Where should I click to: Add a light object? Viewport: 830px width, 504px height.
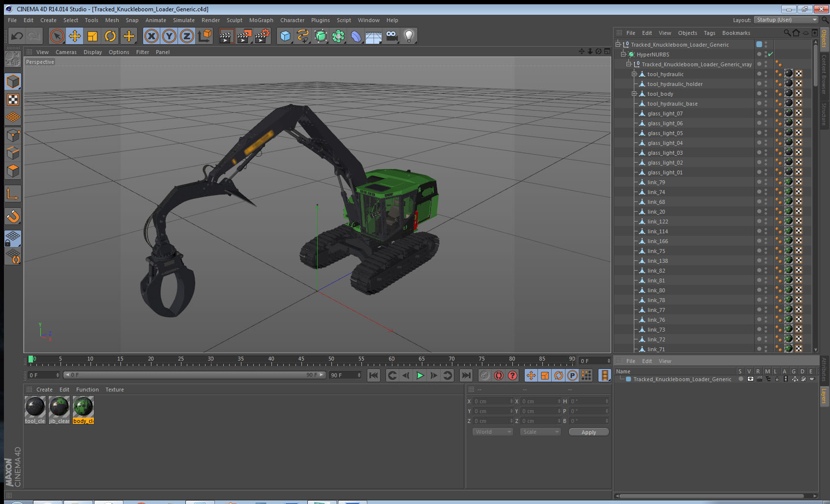click(409, 36)
